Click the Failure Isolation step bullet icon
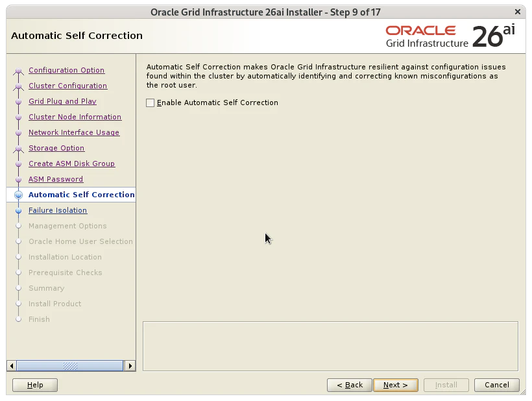Viewport: 532px width, 401px height. pos(19,211)
